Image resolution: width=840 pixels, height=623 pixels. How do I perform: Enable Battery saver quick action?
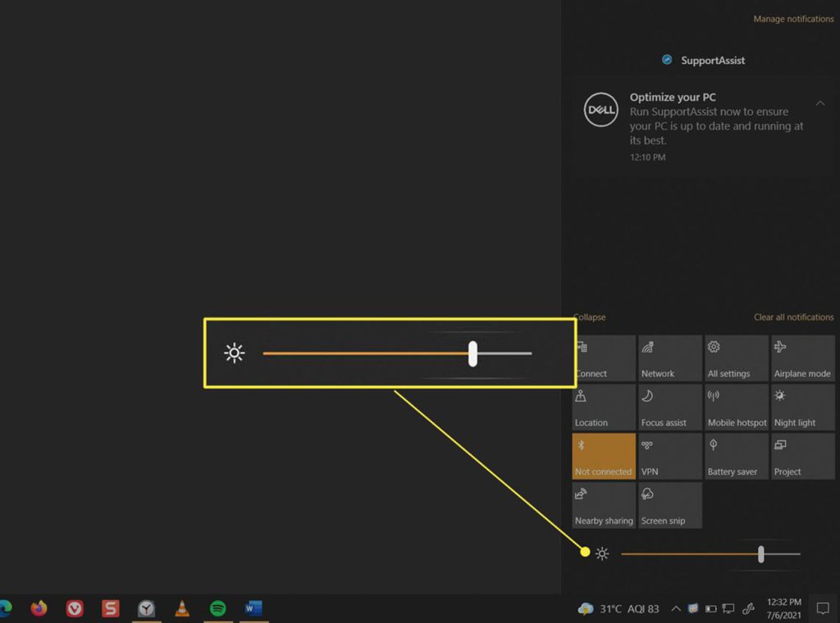(x=736, y=456)
